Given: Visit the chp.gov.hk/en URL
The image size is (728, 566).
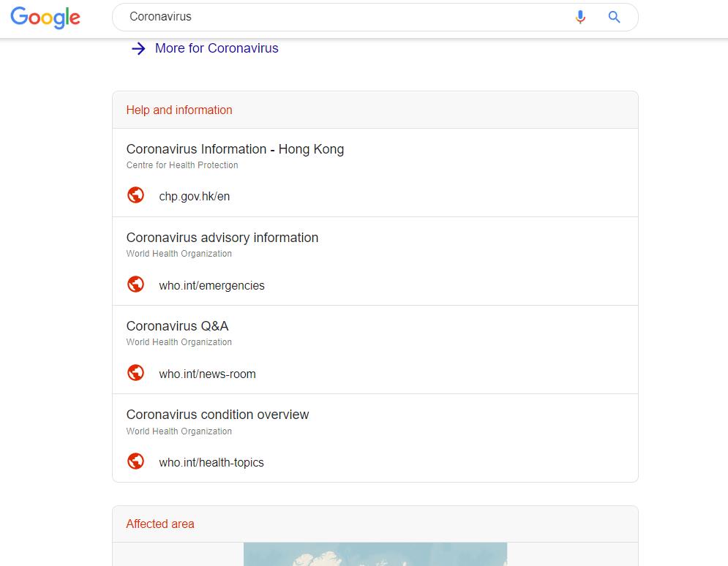Looking at the screenshot, I should point(195,197).
